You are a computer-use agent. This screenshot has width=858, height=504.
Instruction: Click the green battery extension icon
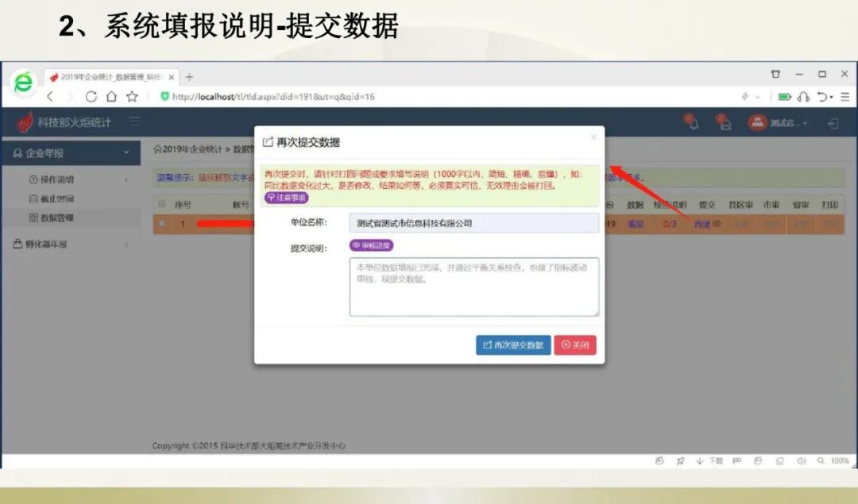784,97
